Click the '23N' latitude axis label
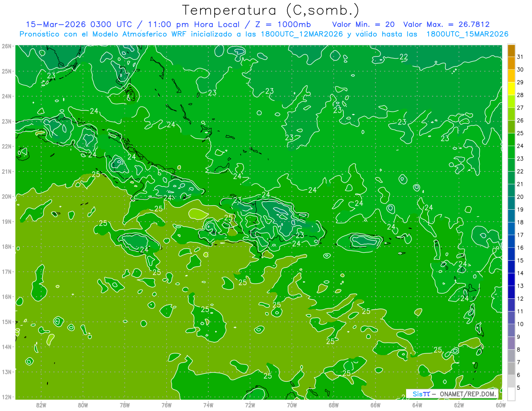 6,121
